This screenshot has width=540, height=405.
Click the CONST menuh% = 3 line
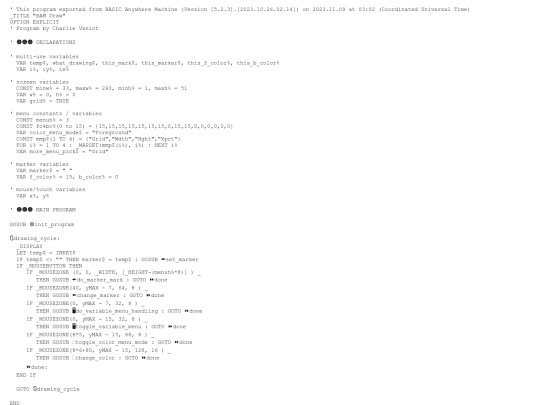click(x=42, y=120)
